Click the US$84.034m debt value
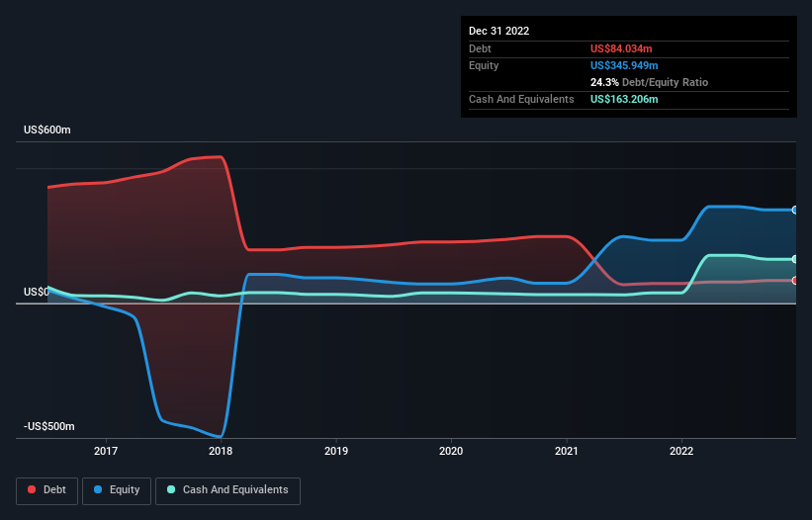The image size is (812, 520). pyautogui.click(x=621, y=48)
